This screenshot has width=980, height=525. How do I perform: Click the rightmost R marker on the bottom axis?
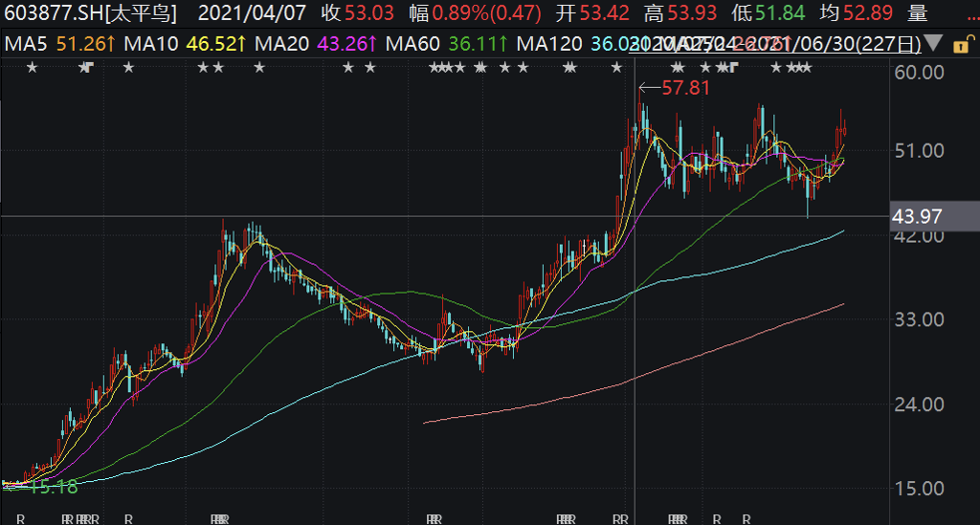click(x=746, y=519)
